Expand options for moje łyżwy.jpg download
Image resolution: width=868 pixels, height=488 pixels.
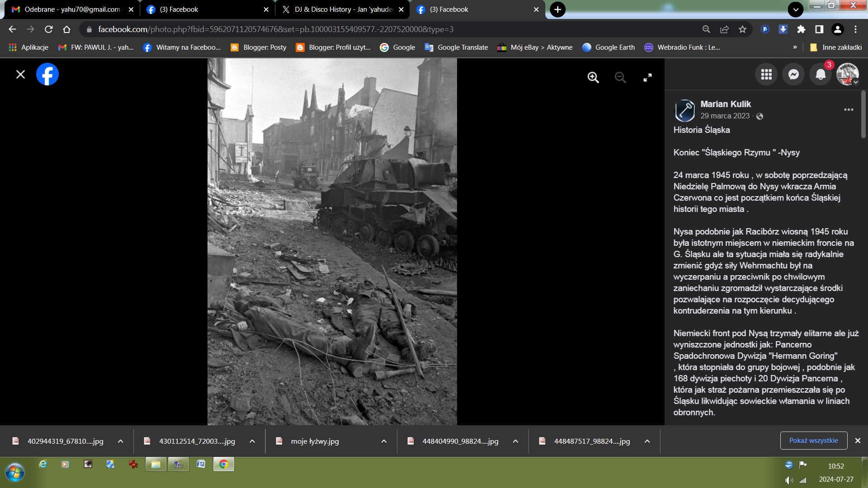(x=384, y=441)
